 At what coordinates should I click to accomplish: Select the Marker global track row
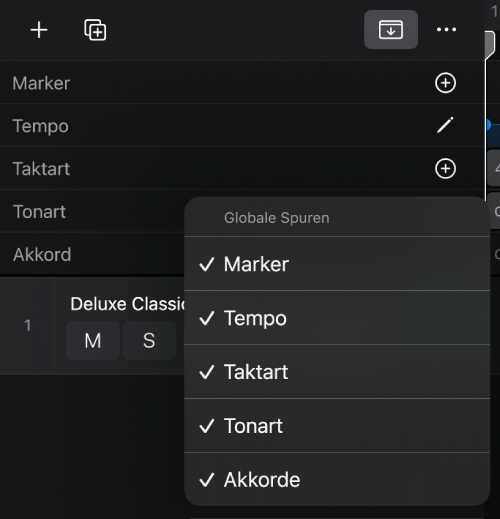coord(242,83)
